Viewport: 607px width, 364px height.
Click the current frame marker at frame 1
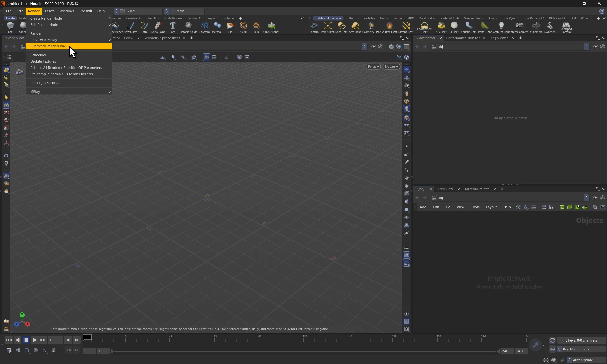[87, 337]
